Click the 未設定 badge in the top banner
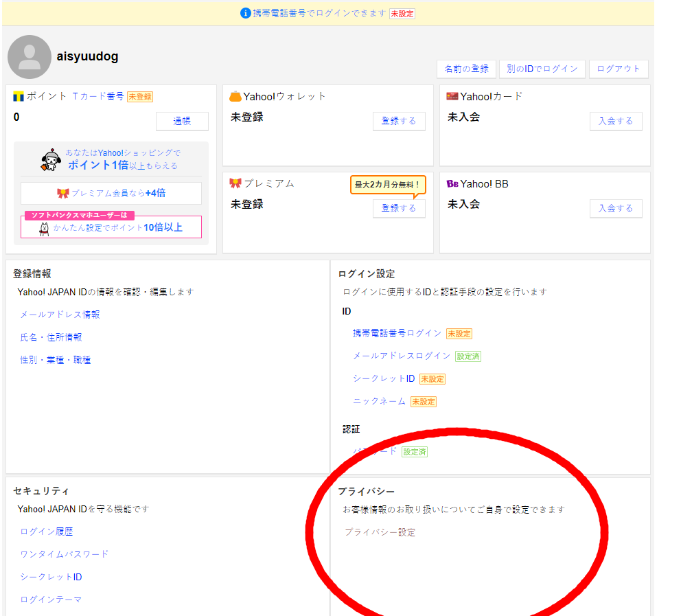Viewport: 681px width, 616px height. 402,14
